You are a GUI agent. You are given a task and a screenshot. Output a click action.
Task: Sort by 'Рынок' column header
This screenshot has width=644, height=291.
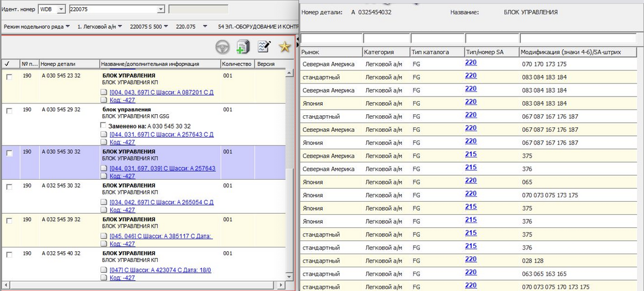tap(331, 52)
